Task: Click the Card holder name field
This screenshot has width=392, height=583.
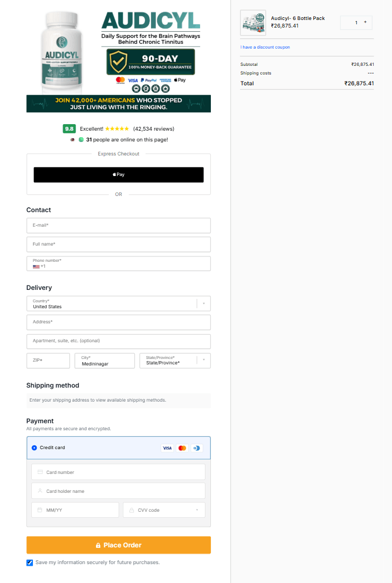Action: pos(119,491)
